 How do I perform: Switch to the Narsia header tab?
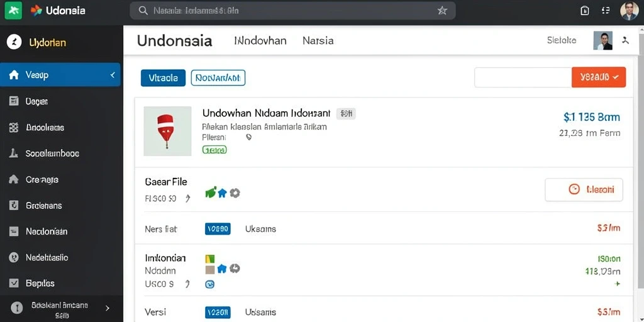318,41
